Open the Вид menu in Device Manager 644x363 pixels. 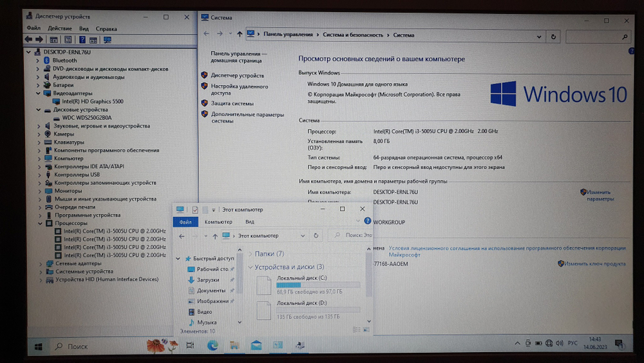[x=84, y=29]
